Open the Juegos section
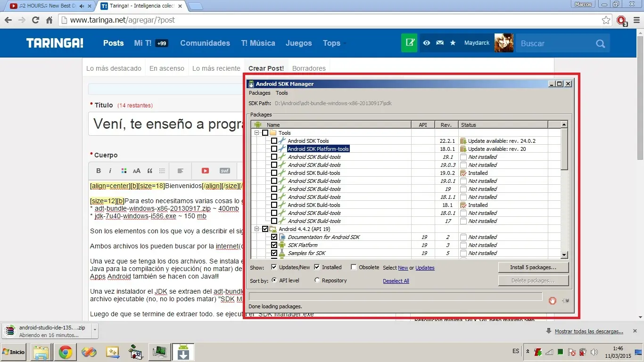 299,43
